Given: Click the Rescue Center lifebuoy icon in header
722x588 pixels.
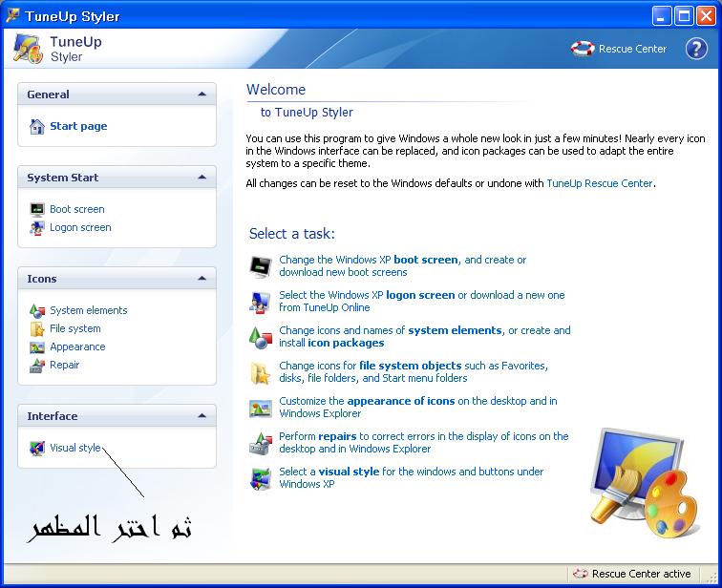Looking at the screenshot, I should (x=583, y=49).
